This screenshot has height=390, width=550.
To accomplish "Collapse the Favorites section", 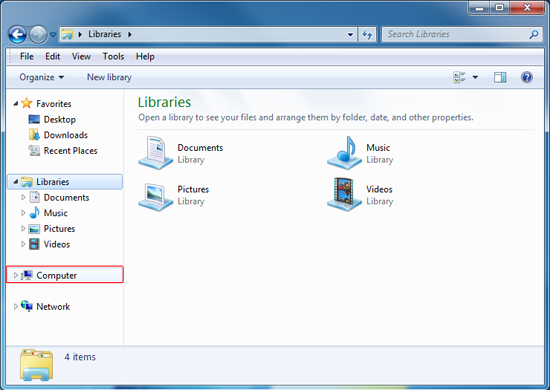I will tap(15, 103).
